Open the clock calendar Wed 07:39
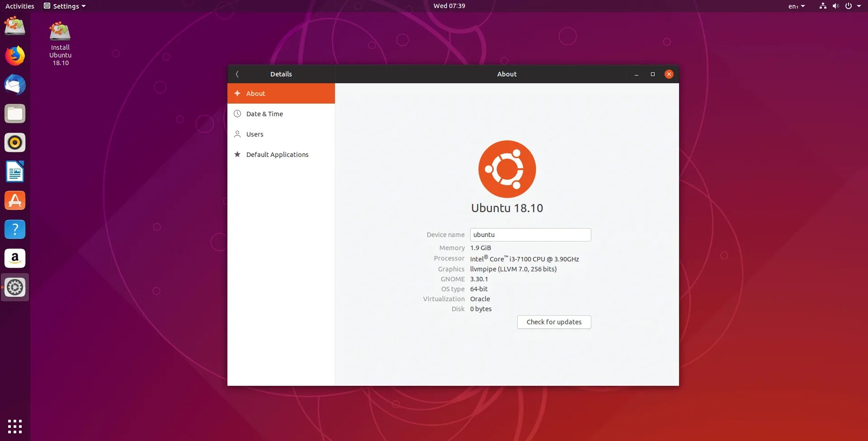 449,6
